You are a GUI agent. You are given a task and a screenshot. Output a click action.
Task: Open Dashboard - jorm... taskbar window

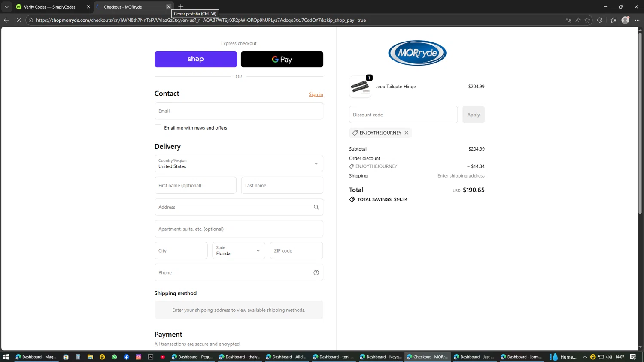(522, 357)
